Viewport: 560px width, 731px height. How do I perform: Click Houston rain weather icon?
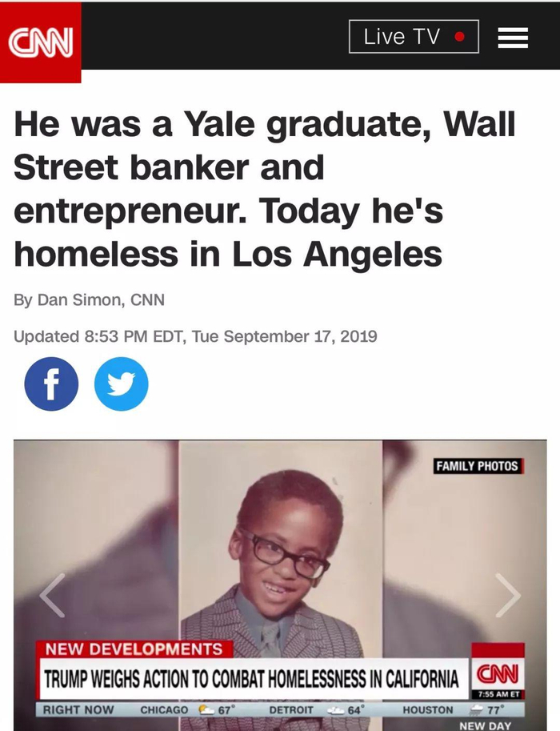coord(476,709)
